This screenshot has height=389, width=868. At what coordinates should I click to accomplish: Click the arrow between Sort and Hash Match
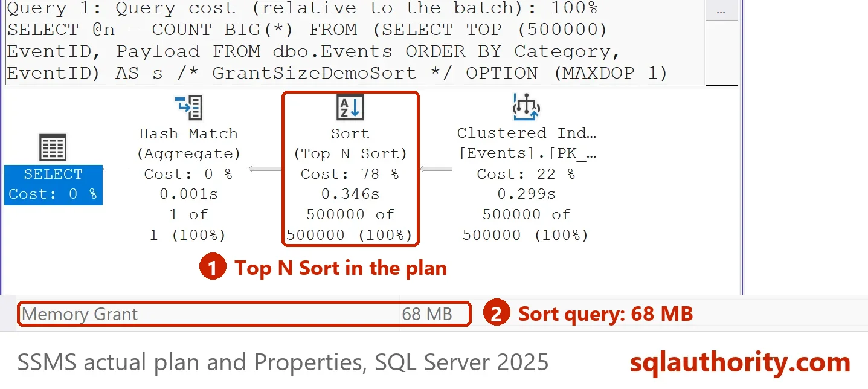(x=265, y=169)
